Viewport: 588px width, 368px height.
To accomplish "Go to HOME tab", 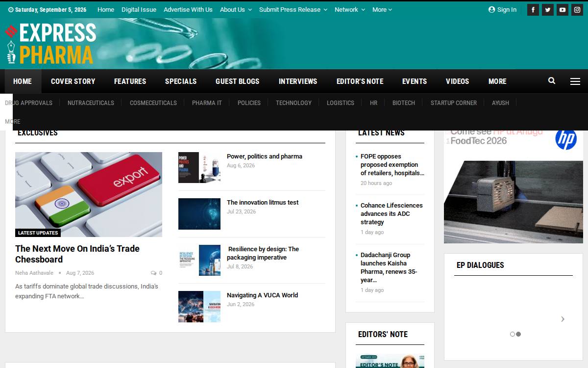I will 23,81.
